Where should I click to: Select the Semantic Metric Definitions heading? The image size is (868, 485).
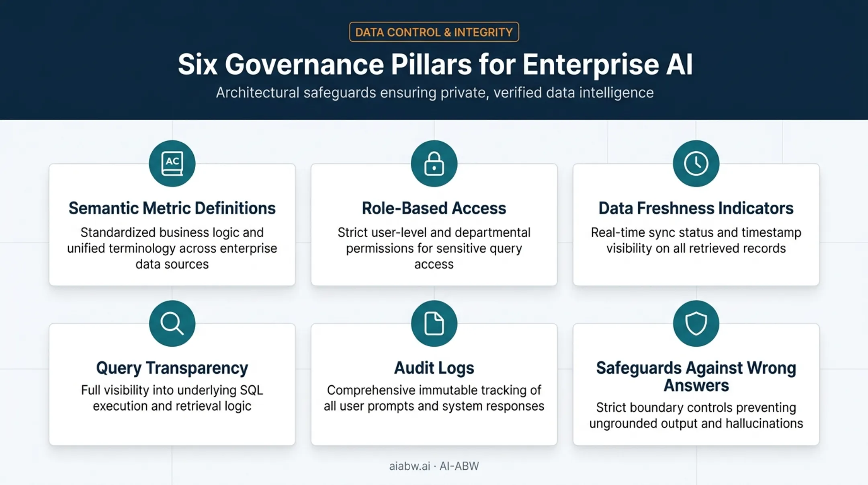[x=172, y=208]
